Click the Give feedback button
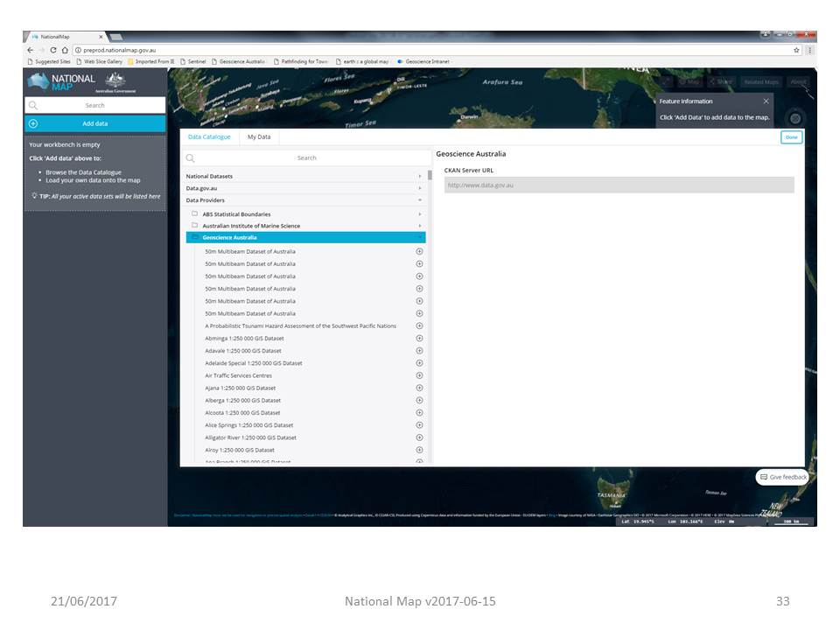Viewport: 840px width, 630px height. 782,477
